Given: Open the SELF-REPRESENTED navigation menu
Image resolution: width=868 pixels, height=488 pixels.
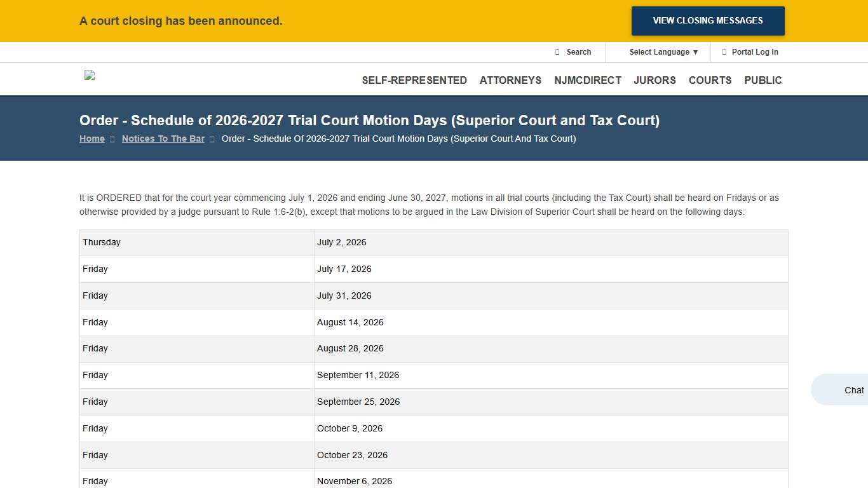Looking at the screenshot, I should (414, 80).
